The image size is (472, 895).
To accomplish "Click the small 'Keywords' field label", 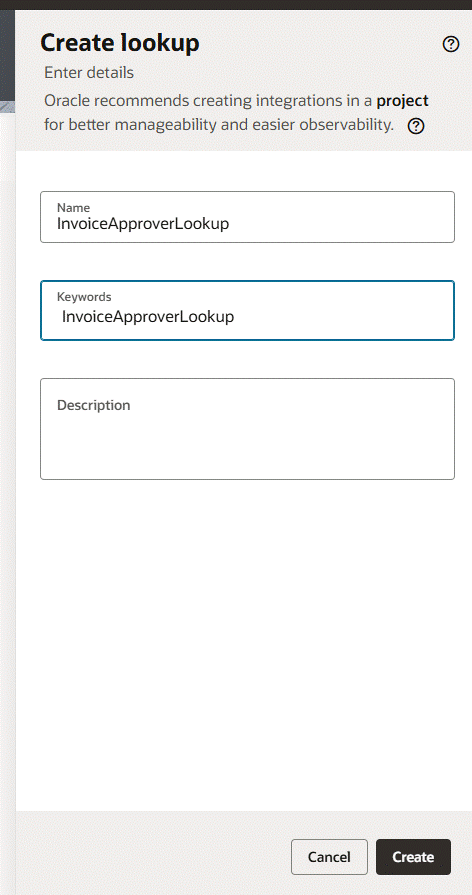I will tap(84, 297).
